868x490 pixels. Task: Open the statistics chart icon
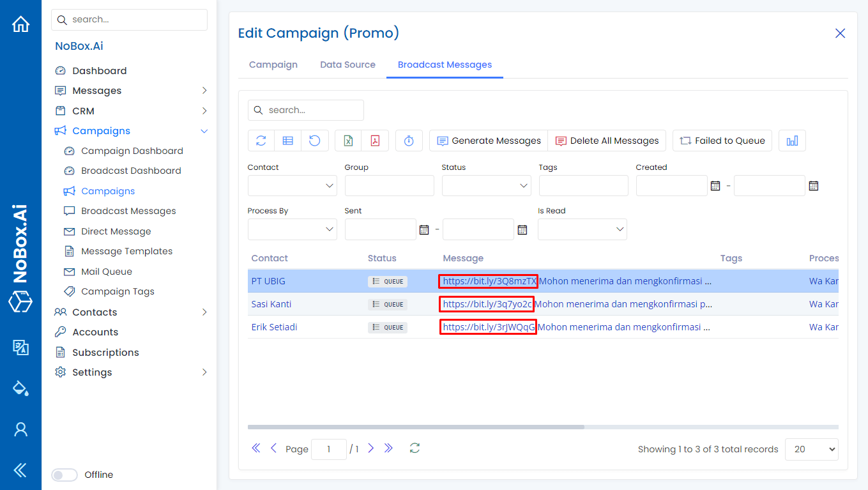pyautogui.click(x=792, y=140)
